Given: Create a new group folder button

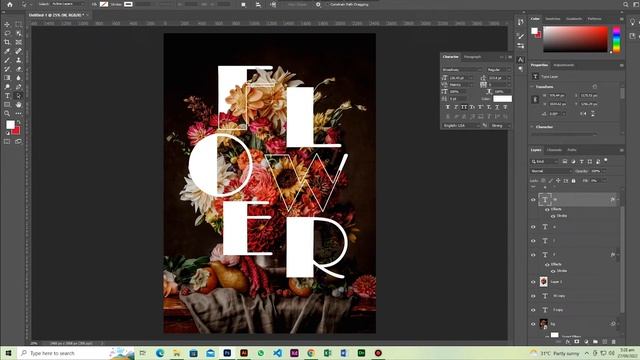Looking at the screenshot, I should tap(596, 342).
